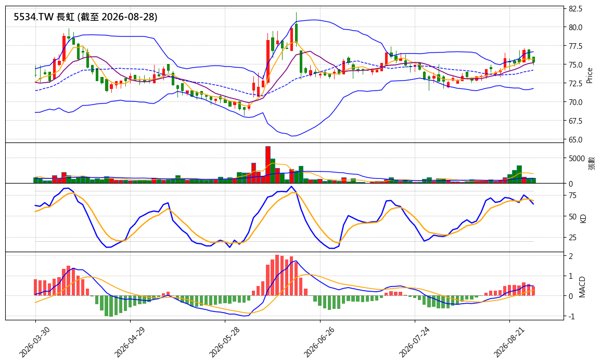
Task: Click the 2026-04-29 date label
Action: point(129,341)
